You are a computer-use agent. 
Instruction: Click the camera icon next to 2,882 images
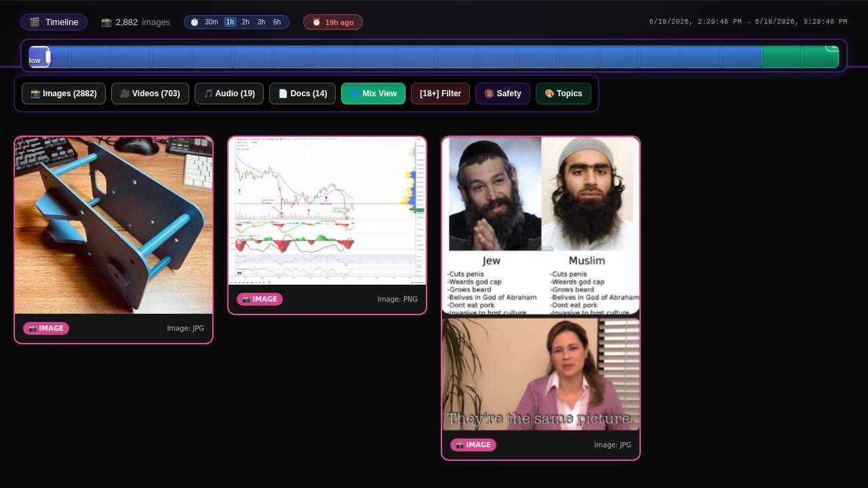click(106, 22)
